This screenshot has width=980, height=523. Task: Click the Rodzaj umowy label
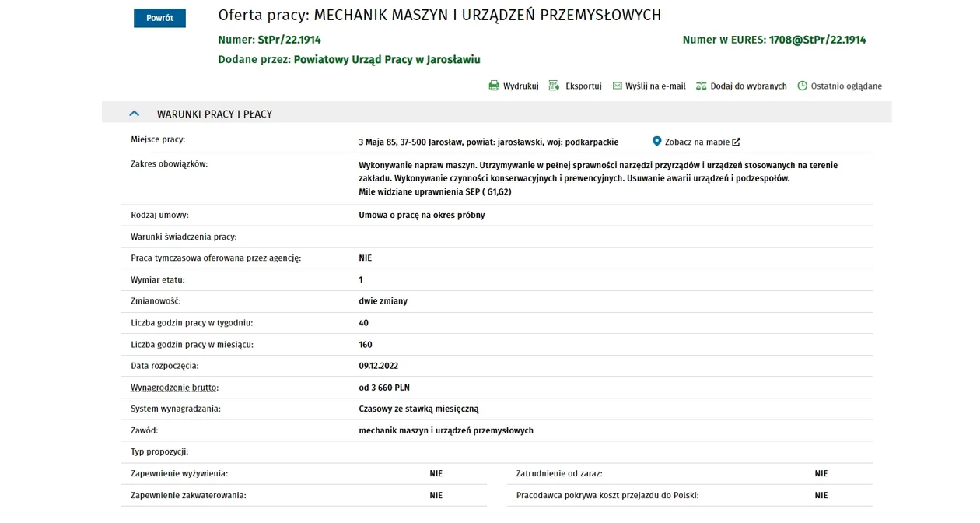pyautogui.click(x=159, y=216)
